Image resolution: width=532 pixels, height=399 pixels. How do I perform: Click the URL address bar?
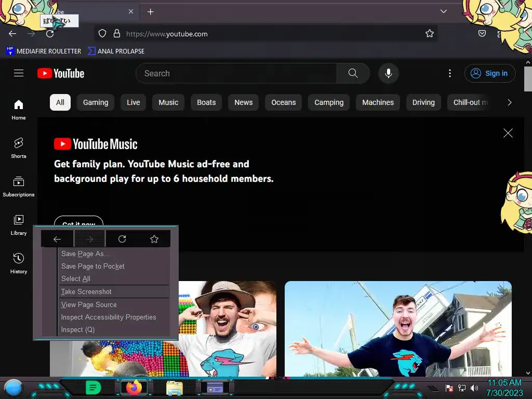tap(265, 34)
